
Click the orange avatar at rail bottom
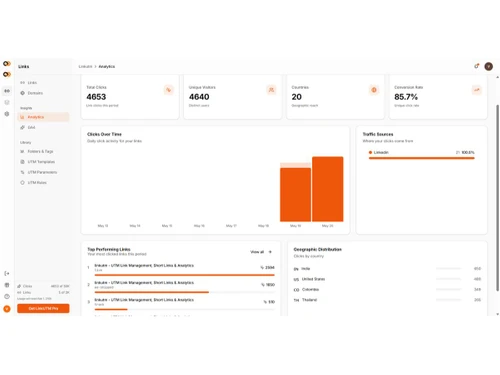coord(7,309)
